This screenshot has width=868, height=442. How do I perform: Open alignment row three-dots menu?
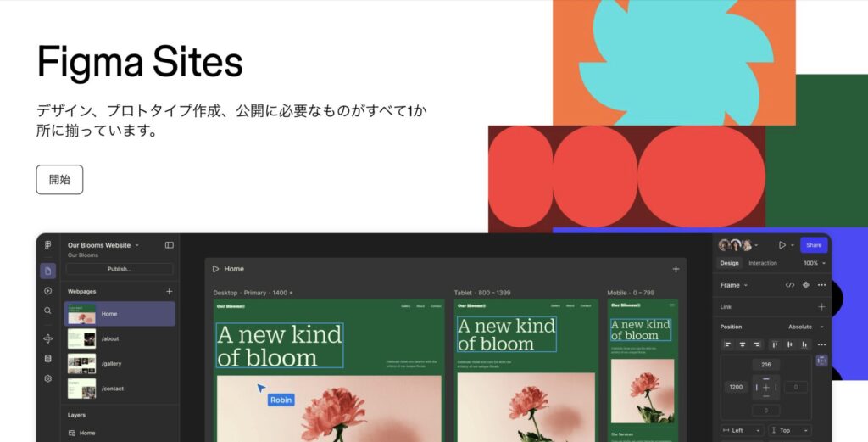coord(821,344)
